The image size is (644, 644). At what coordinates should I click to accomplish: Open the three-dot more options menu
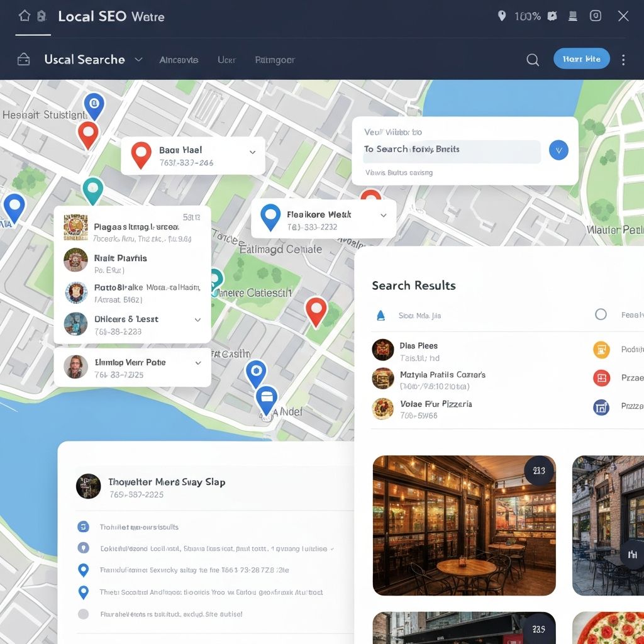[x=623, y=60]
